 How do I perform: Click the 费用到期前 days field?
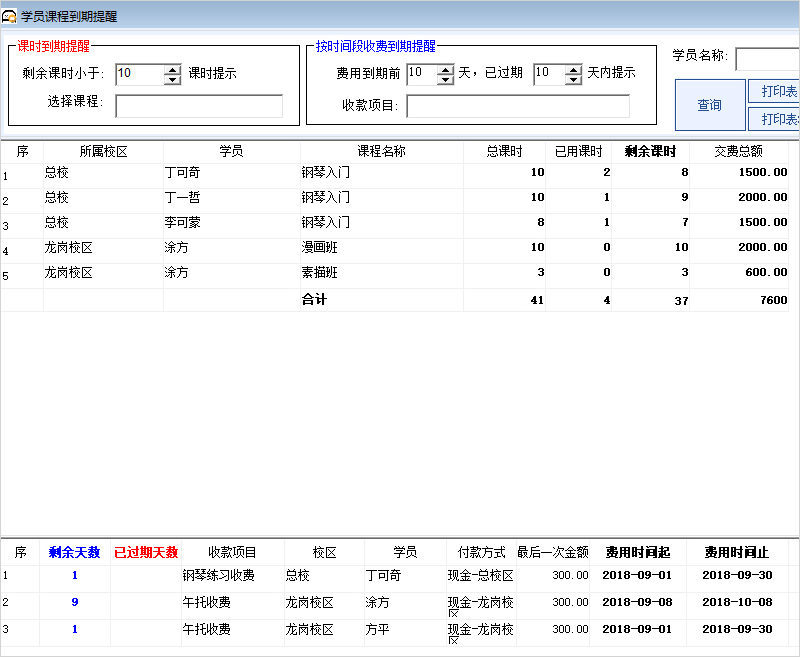click(422, 74)
